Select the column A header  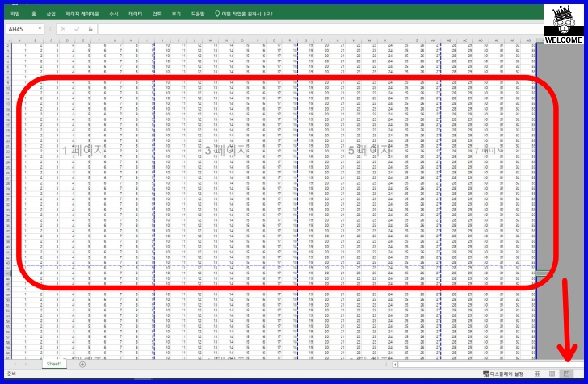pyautogui.click(x=19, y=40)
